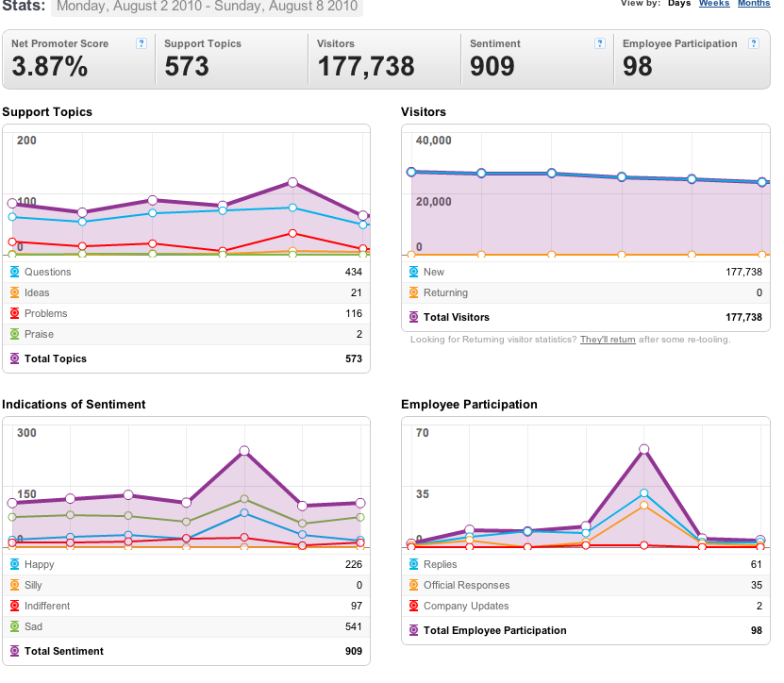Click the Official Responses orange legend icon

(x=413, y=585)
